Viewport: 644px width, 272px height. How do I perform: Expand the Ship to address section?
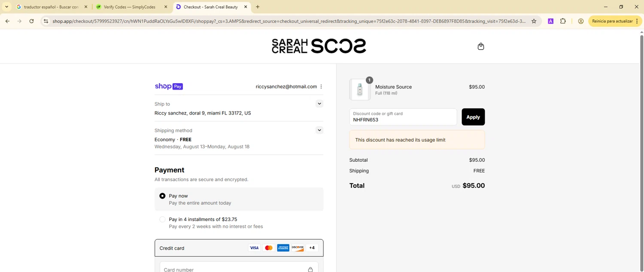(319, 104)
